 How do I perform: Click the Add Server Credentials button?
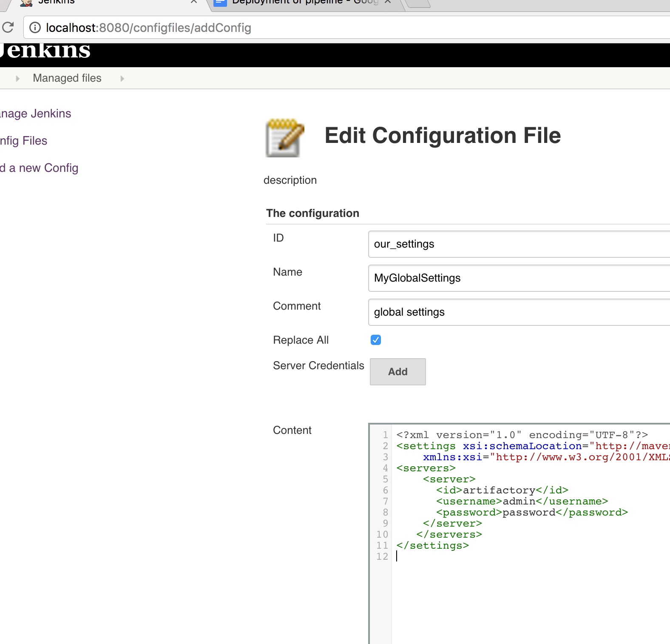[x=398, y=372]
